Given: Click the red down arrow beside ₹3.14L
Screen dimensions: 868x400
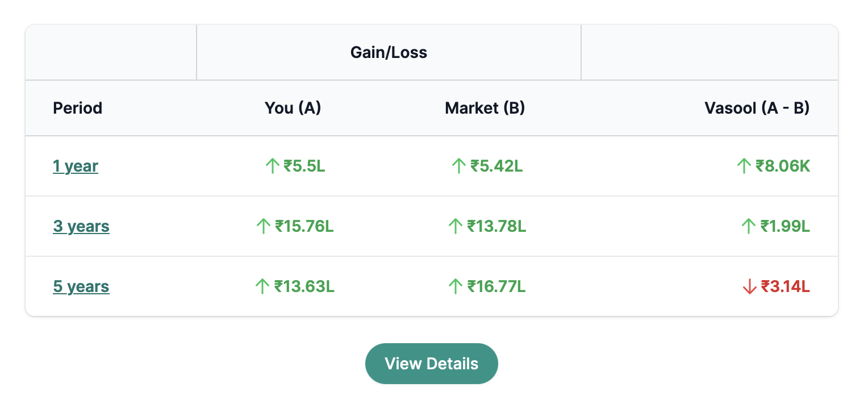Looking at the screenshot, I should coord(749,287).
